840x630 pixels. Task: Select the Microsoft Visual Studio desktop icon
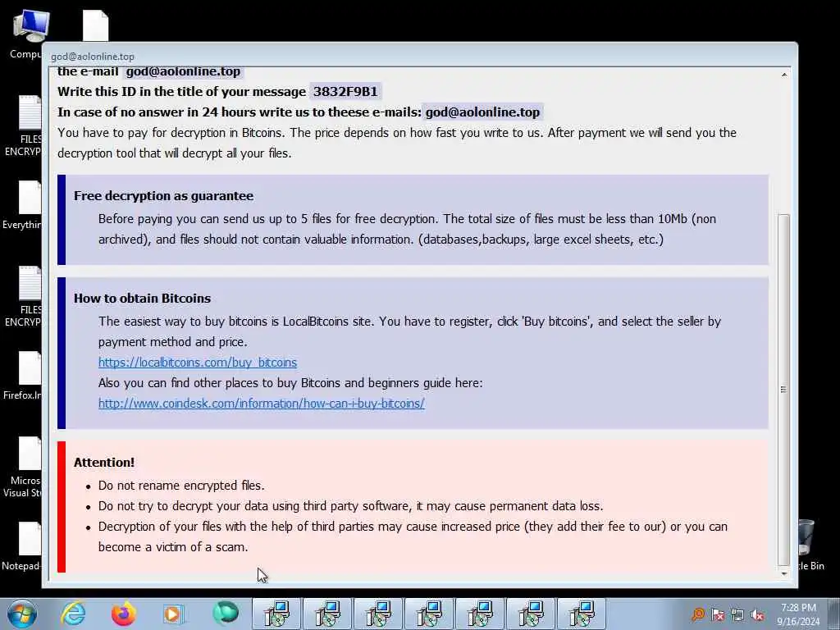point(22,467)
